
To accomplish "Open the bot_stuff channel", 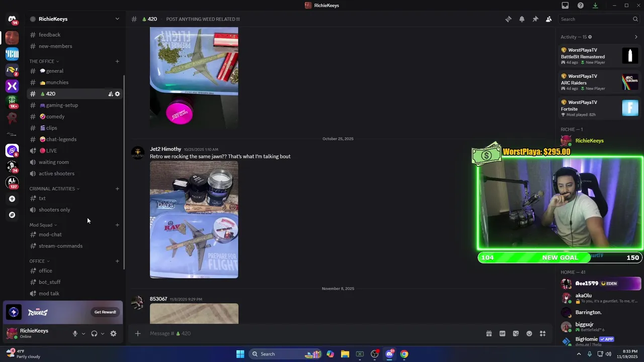I will tap(75, 282).
